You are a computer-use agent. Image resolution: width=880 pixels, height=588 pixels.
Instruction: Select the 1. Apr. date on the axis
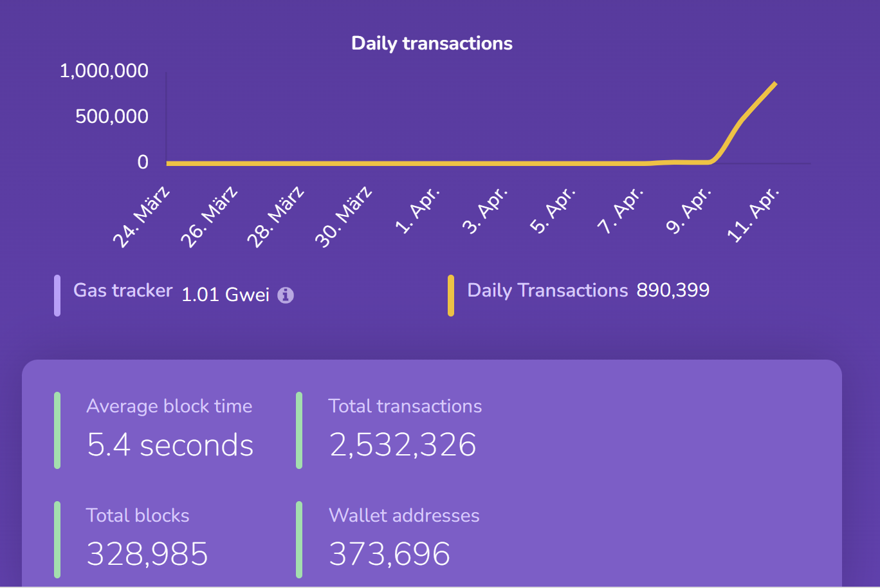[417, 210]
